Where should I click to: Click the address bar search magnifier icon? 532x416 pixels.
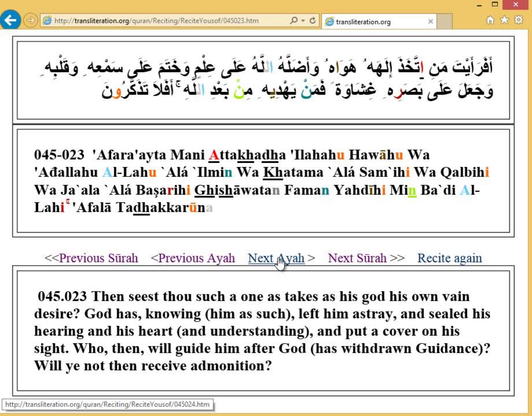294,20
